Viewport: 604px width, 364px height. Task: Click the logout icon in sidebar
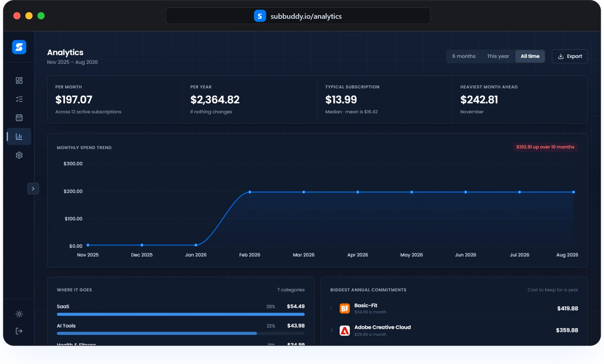click(19, 331)
